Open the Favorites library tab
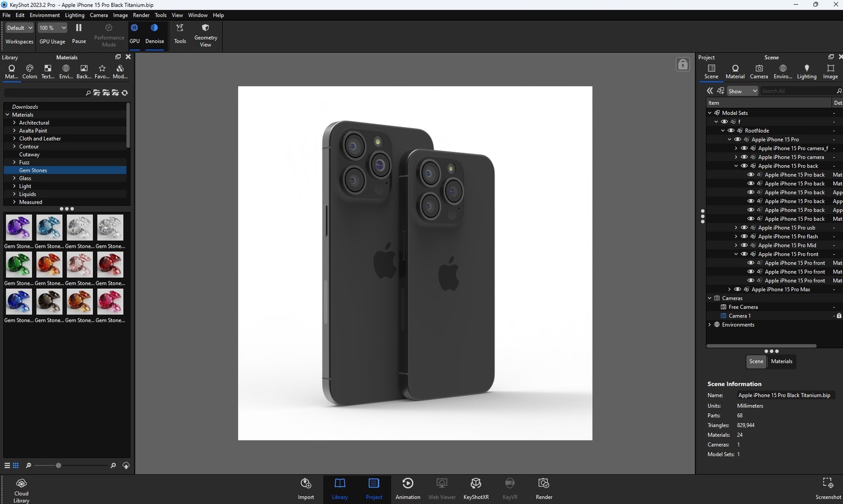 coord(102,72)
